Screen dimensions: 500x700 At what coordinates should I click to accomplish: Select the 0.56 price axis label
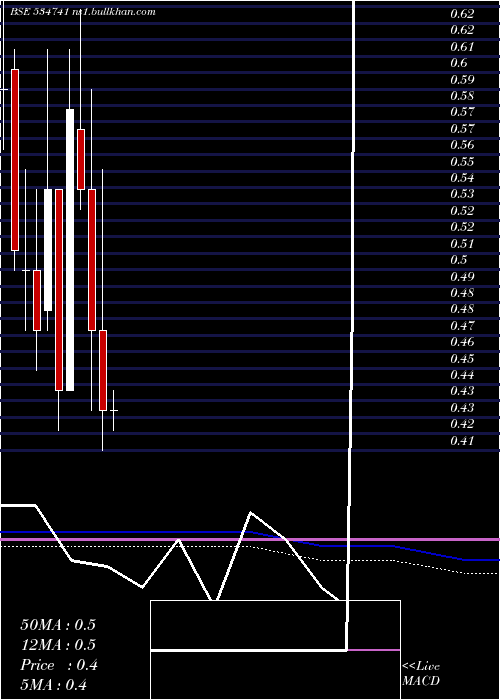point(462,145)
